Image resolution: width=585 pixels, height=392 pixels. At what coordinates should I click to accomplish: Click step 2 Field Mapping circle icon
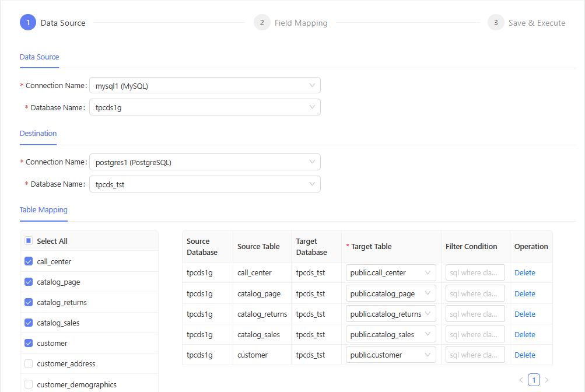[x=262, y=23]
